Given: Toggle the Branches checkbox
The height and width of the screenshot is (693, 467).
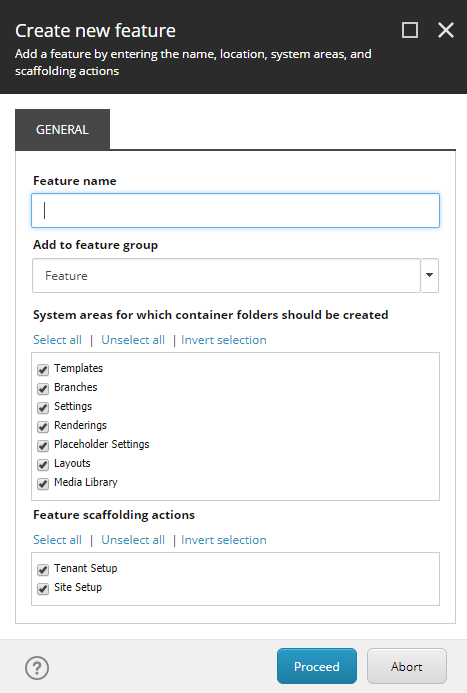Looking at the screenshot, I should (x=43, y=388).
